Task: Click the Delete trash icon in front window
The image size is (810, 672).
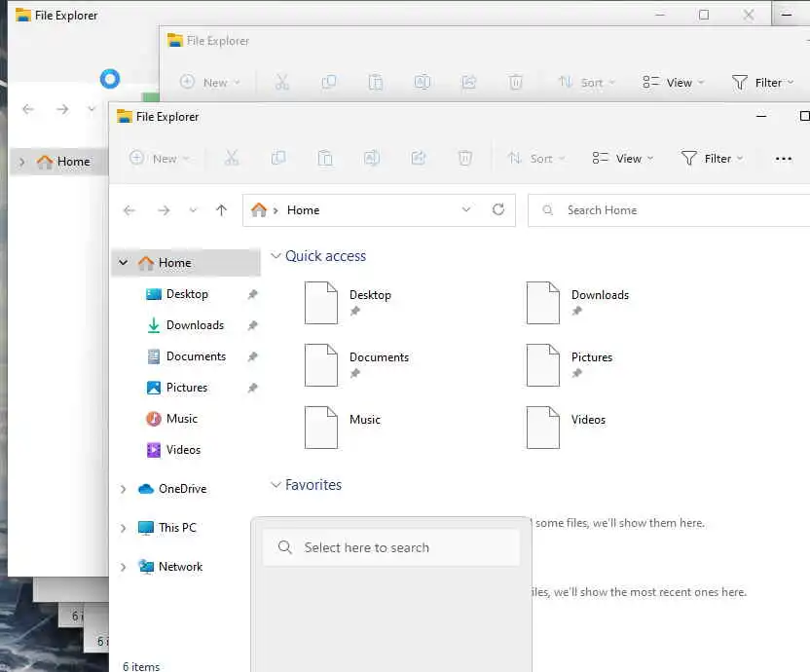Action: coord(465,158)
